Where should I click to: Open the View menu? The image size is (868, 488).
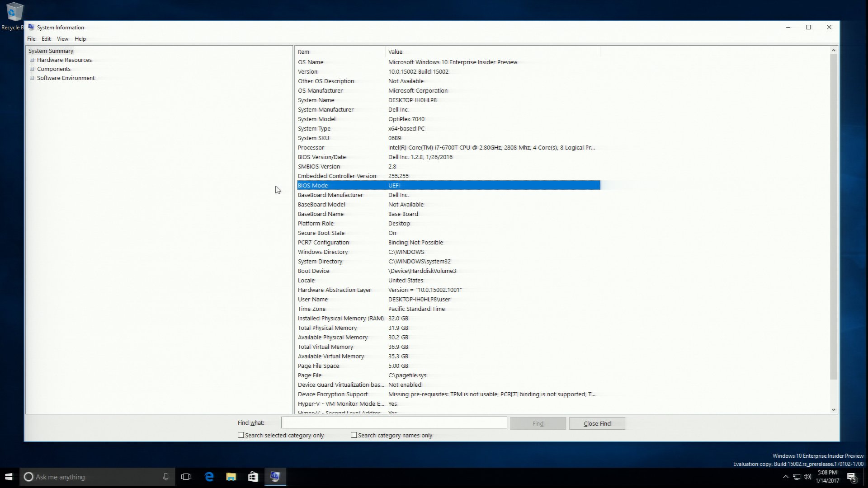point(62,39)
